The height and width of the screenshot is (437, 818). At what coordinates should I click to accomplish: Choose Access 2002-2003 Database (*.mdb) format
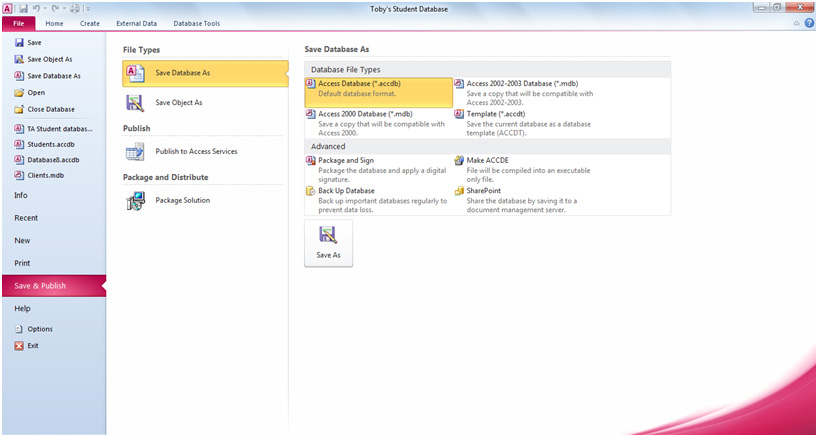(x=527, y=92)
